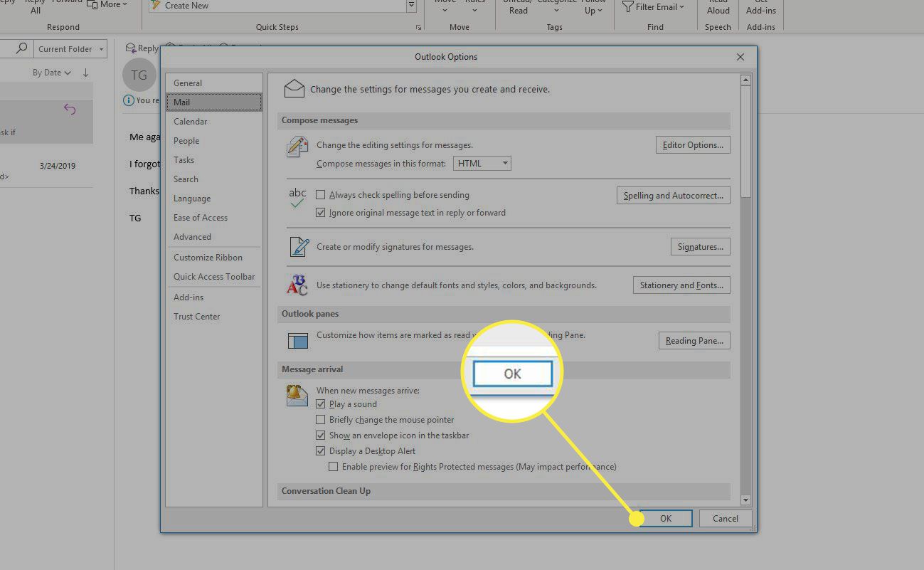The image size is (924, 570).
Task: Select Mail category in options list
Action: pyautogui.click(x=213, y=102)
